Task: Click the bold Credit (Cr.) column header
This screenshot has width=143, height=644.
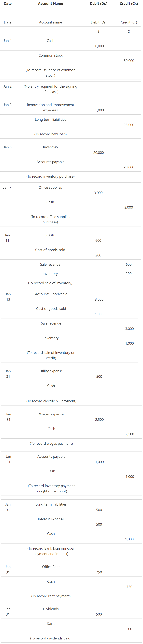Action: [x=129, y=4]
